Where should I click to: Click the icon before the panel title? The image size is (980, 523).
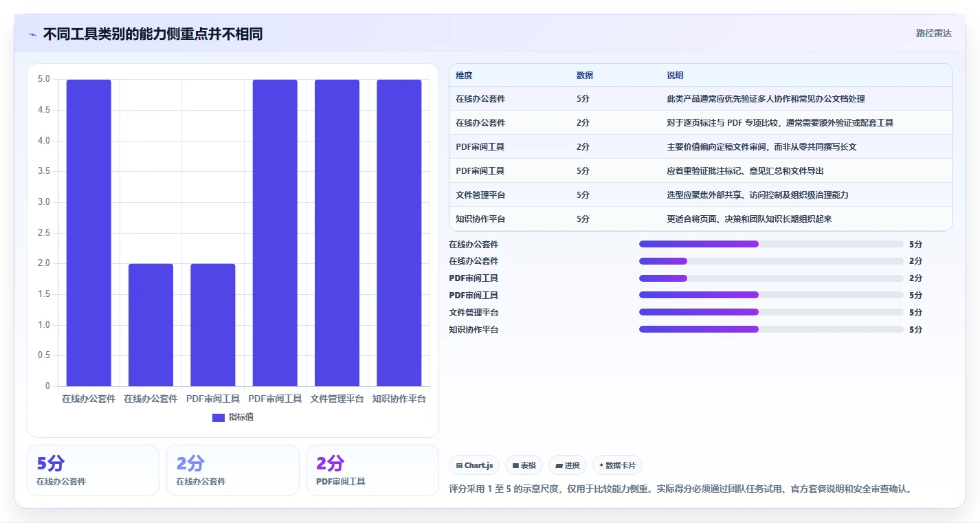click(33, 34)
